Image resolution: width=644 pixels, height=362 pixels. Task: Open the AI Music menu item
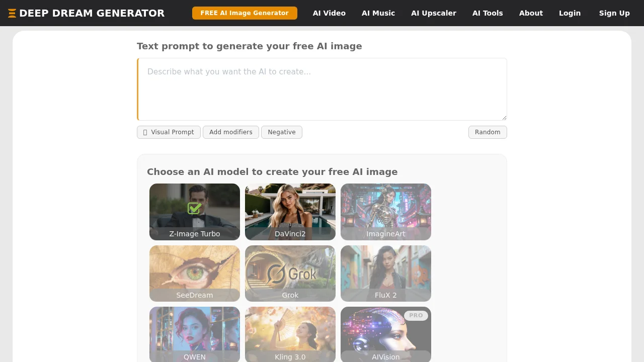pos(378,13)
